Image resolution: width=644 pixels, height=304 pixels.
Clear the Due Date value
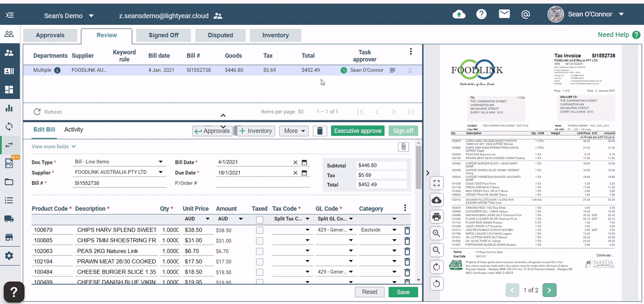pyautogui.click(x=295, y=173)
